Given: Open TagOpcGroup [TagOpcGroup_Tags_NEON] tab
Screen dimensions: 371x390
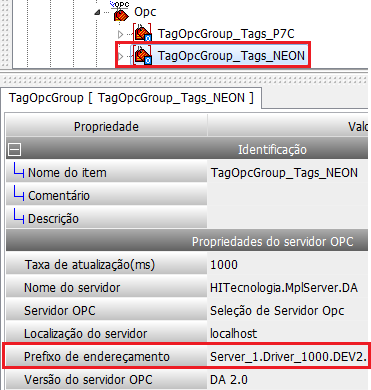Looking at the screenshot, I should 131,98.
